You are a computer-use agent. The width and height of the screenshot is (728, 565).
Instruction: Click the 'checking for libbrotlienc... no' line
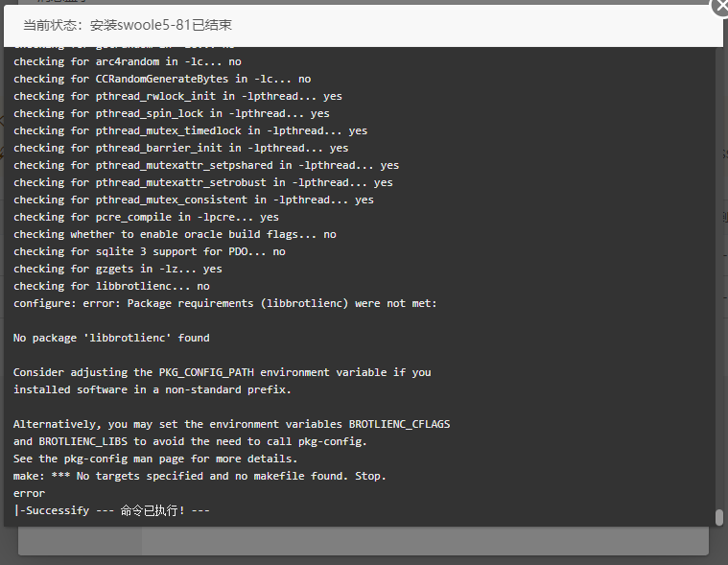[x=111, y=287]
